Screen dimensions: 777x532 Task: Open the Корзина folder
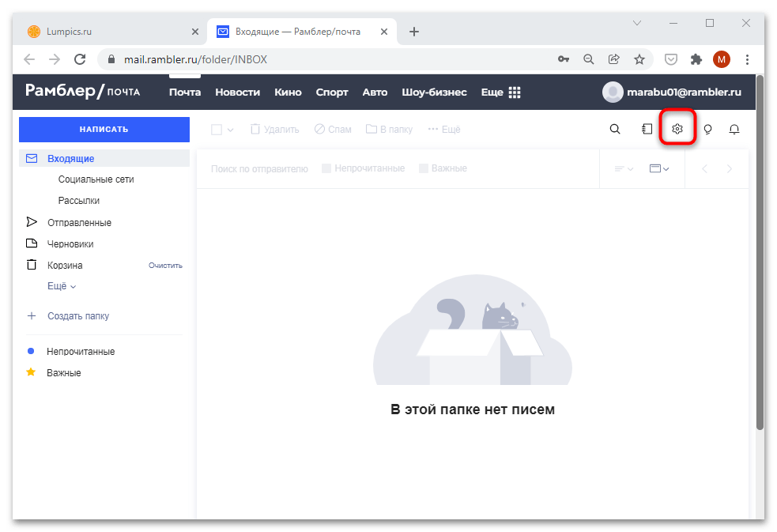(x=65, y=266)
